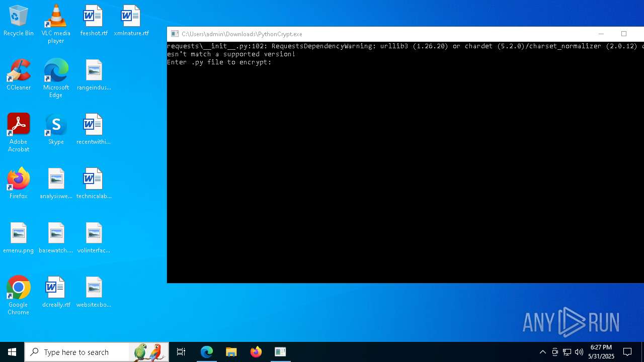Open Microsoft Edge from the taskbar

pyautogui.click(x=207, y=352)
